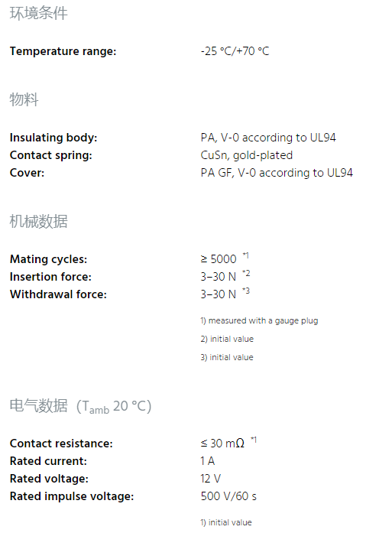Click the '2) initial value' footnote
The height and width of the screenshot is (533, 392).
[x=227, y=340]
